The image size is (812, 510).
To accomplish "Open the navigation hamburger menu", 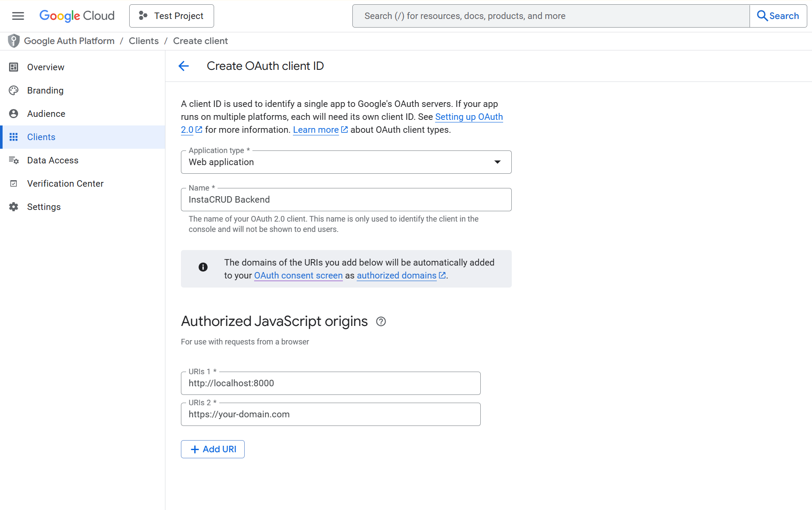I will [x=18, y=16].
